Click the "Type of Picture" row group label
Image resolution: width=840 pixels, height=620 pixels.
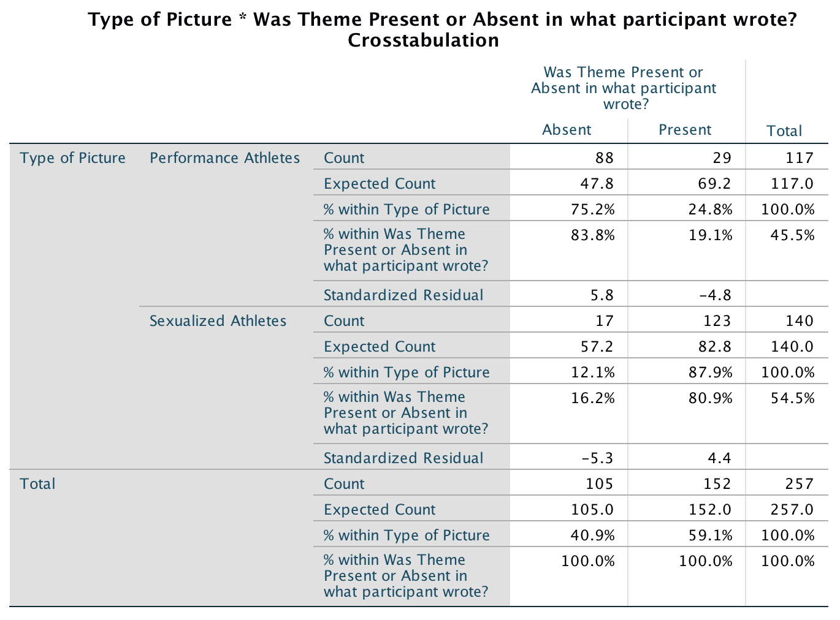pos(72,158)
